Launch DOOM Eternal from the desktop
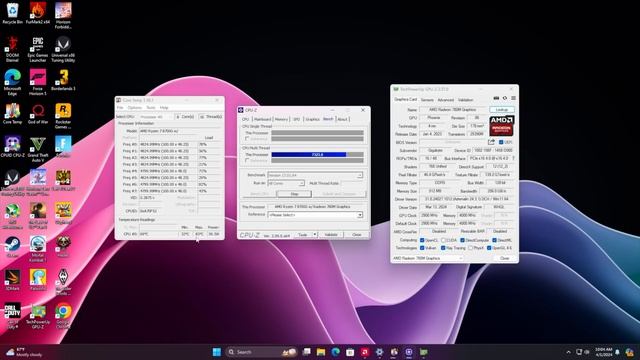Image resolution: width=640 pixels, height=360 pixels. [12, 49]
